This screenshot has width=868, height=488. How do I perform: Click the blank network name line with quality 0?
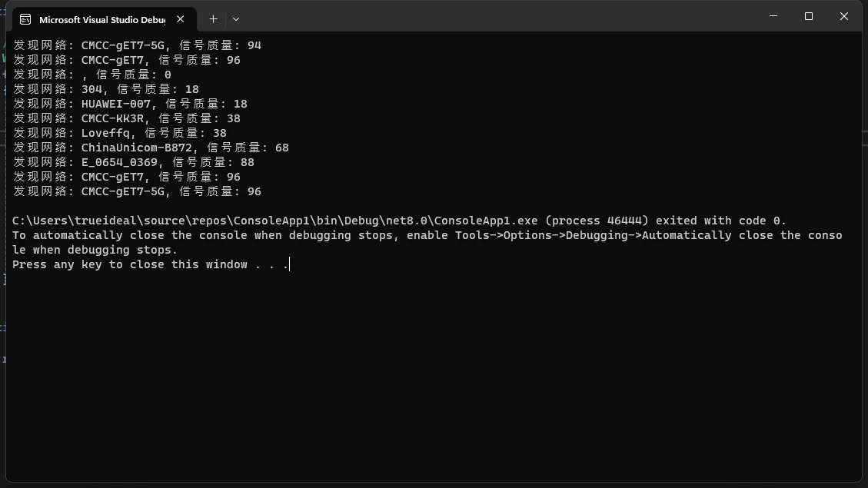[x=92, y=74]
